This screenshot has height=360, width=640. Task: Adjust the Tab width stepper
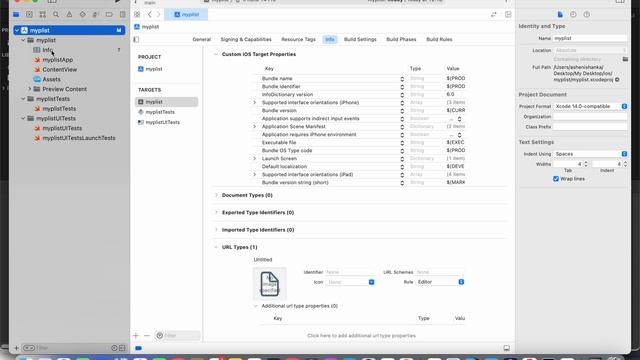(x=586, y=164)
